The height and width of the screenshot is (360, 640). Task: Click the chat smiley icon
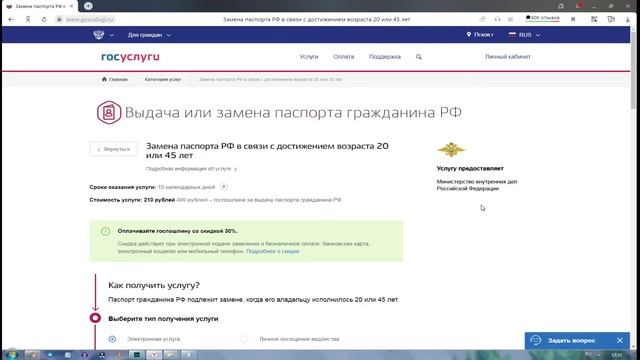(536, 340)
